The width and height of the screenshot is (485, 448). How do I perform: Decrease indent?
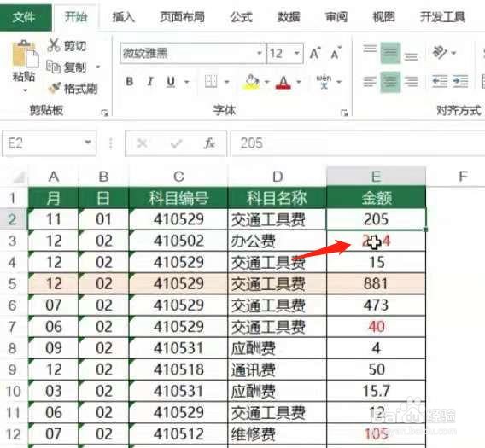[x=440, y=82]
